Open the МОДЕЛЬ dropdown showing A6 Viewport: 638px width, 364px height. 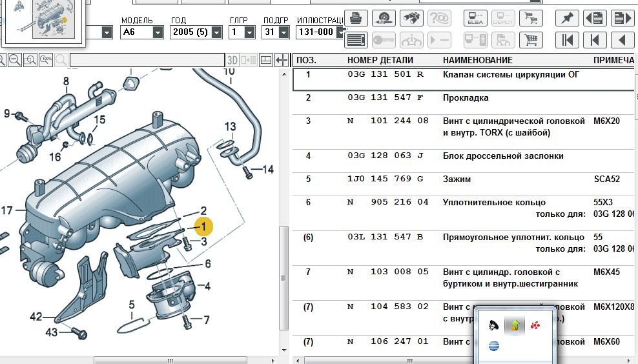click(158, 32)
